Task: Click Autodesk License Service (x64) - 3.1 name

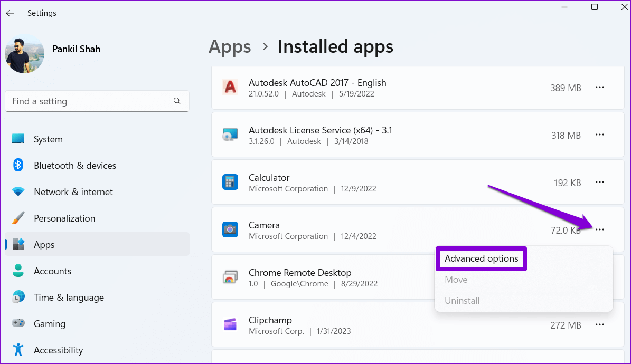Action: [321, 130]
